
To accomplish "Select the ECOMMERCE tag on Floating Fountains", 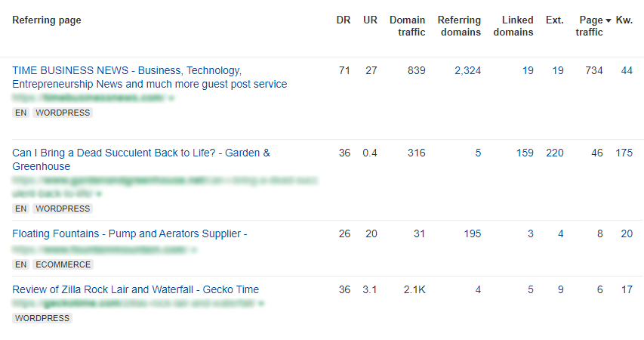I will click(x=63, y=264).
